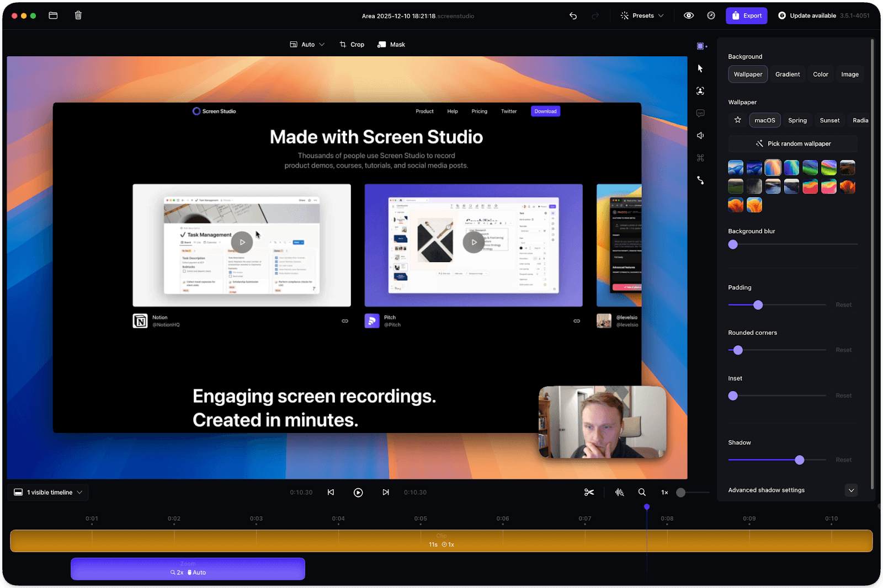Switch wallpaper category to Sunset
Image resolution: width=883 pixels, height=588 pixels.
point(829,120)
